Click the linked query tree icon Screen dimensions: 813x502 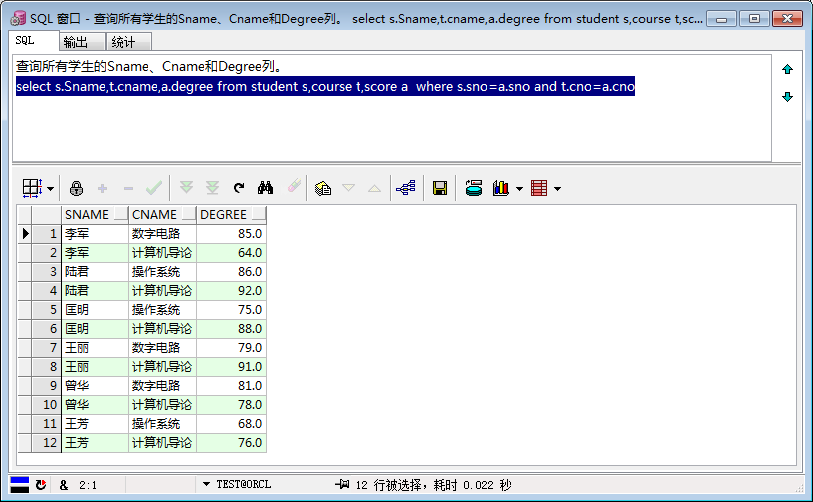406,188
